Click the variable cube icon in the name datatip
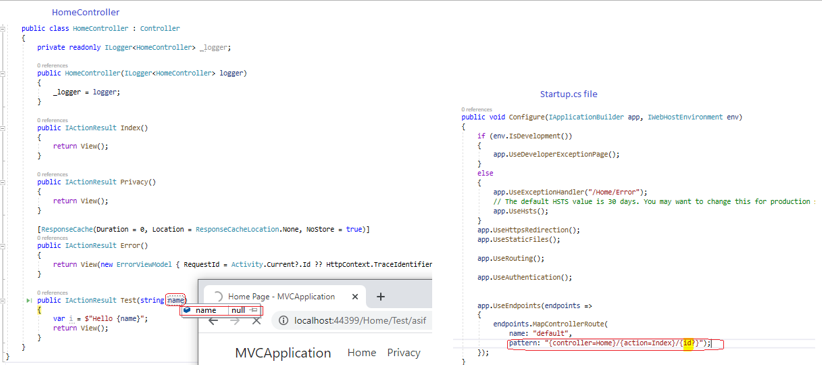This screenshot has width=822, height=365. [187, 310]
